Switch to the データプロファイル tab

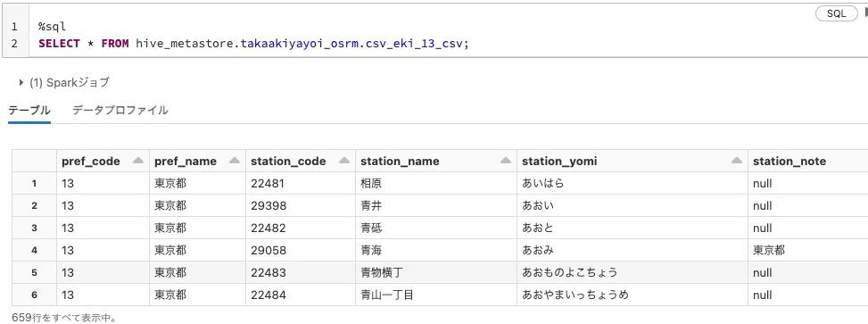coord(120,110)
